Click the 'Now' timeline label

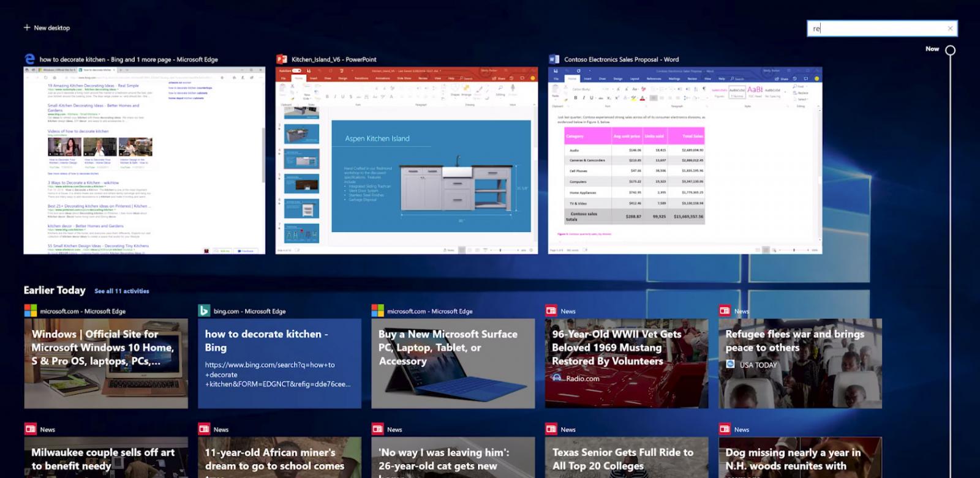tap(932, 49)
